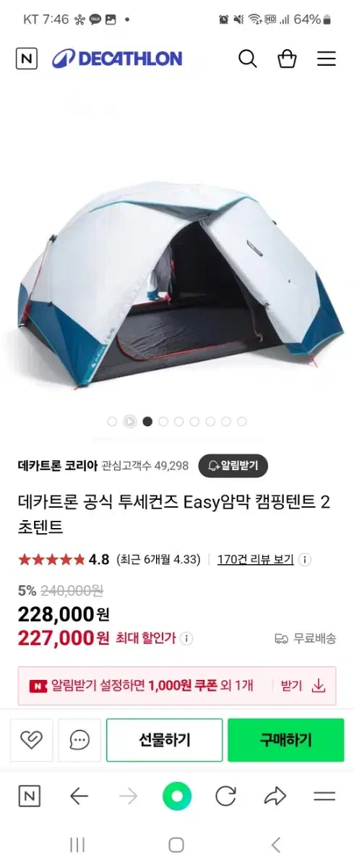
Task: Tap the browser refresh icon
Action: point(226,796)
